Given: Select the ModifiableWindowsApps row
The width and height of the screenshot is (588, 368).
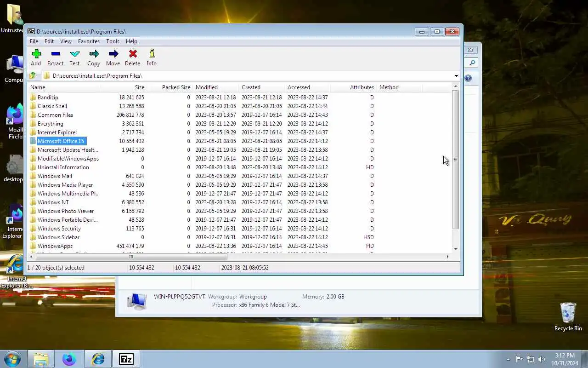Looking at the screenshot, I should 239,159.
